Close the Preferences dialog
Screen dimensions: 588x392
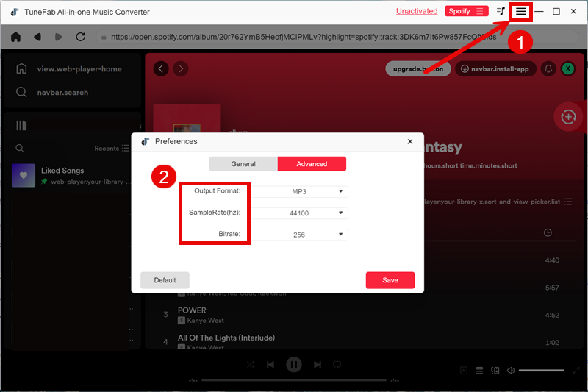click(x=410, y=141)
